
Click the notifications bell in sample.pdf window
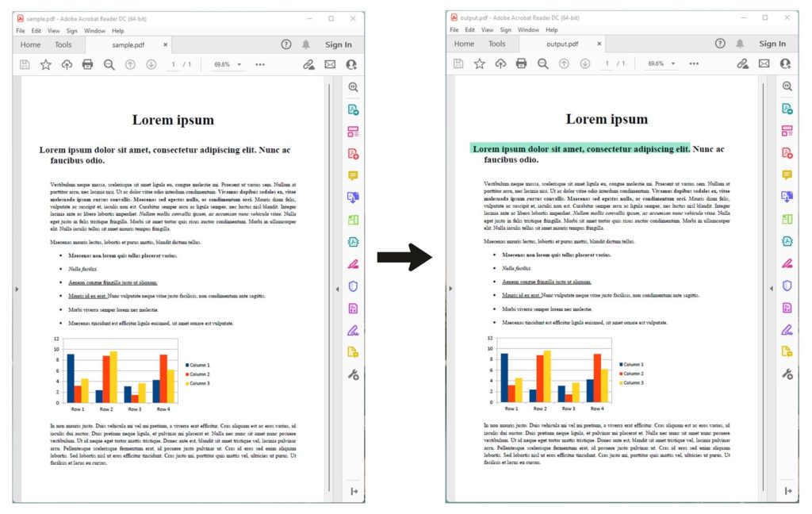(x=306, y=44)
